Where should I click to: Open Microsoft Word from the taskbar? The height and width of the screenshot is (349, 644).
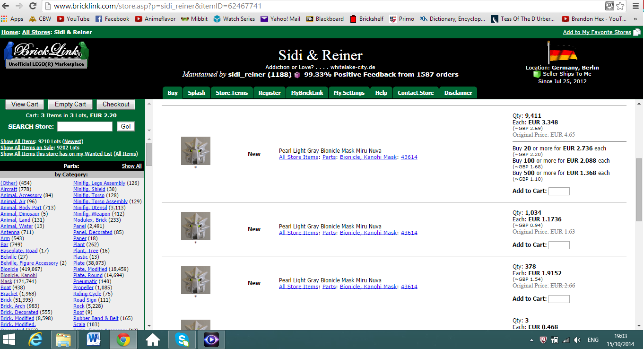tap(94, 340)
